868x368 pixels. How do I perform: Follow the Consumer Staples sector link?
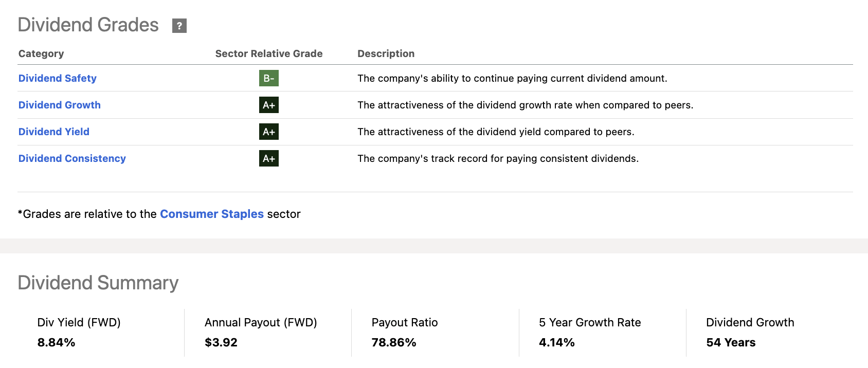(x=212, y=214)
